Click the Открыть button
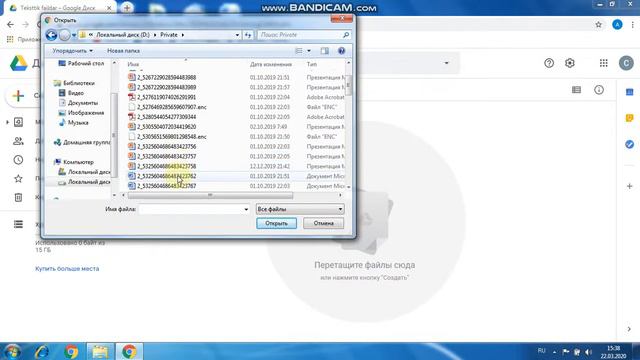640x360 pixels. coord(276,223)
